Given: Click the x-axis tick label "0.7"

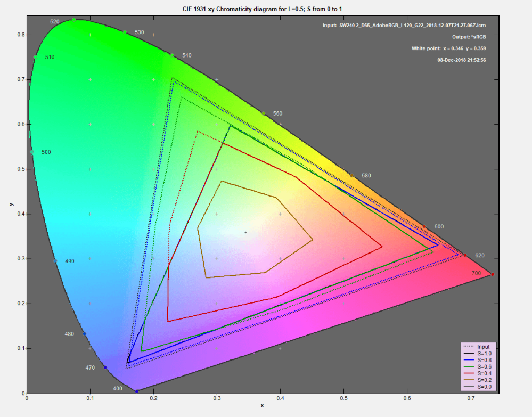Looking at the screenshot, I should [471, 398].
